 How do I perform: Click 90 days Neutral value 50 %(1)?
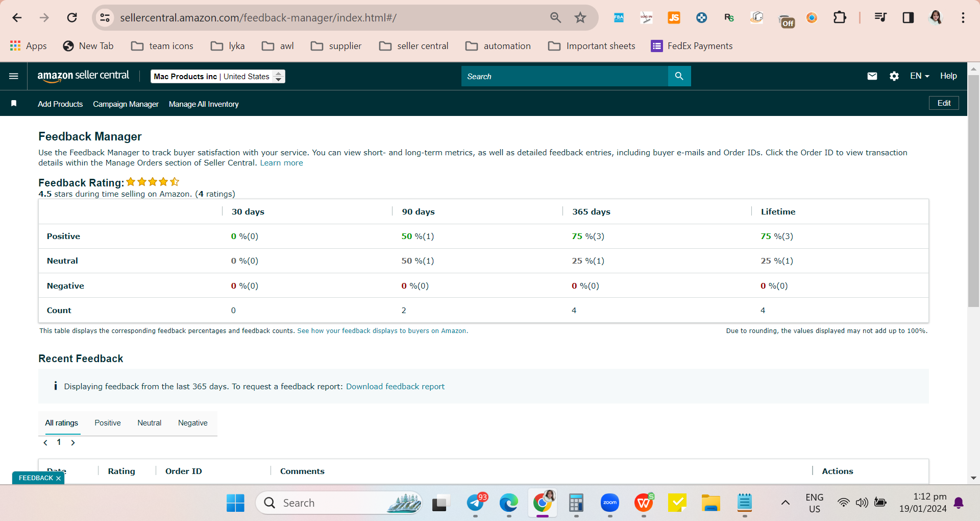(x=418, y=261)
